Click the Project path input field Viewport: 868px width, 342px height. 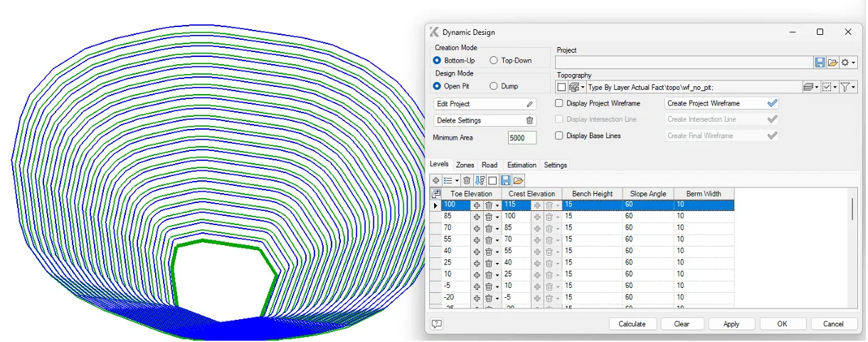click(684, 63)
